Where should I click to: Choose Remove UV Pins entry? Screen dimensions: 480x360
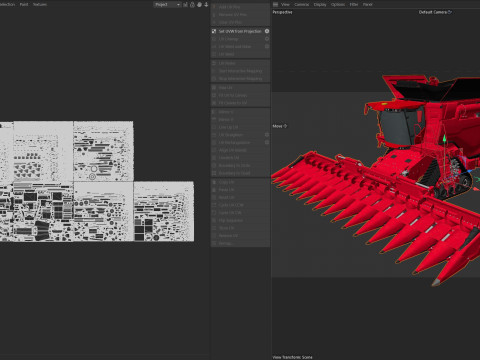click(x=240, y=15)
